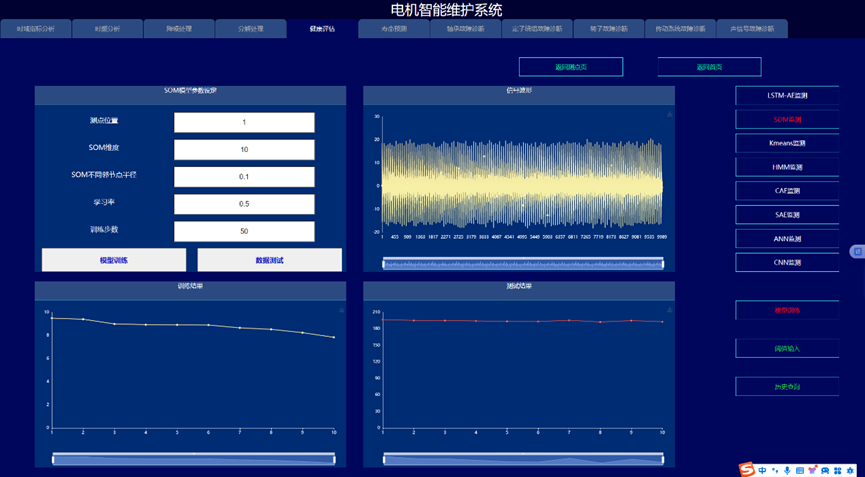The height and width of the screenshot is (477, 865).
Task: Click the download icon on the training results chart
Action: tap(341, 310)
